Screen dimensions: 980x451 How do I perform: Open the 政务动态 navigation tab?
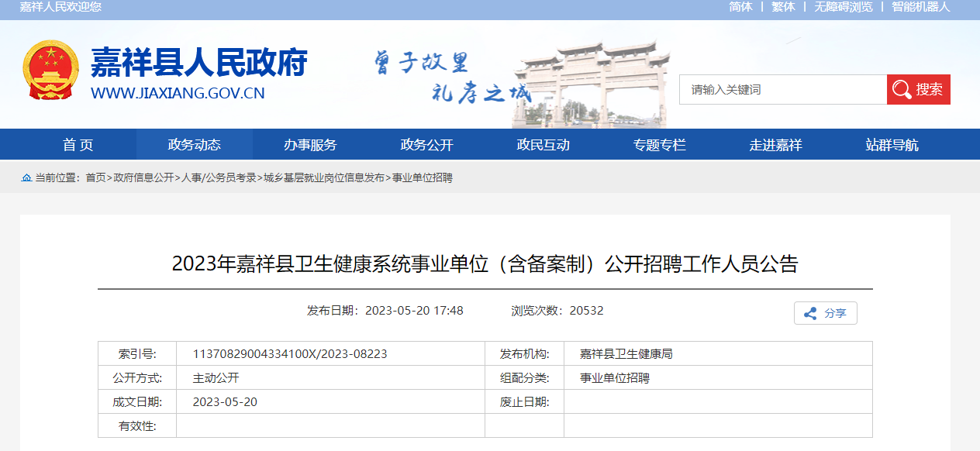195,145
